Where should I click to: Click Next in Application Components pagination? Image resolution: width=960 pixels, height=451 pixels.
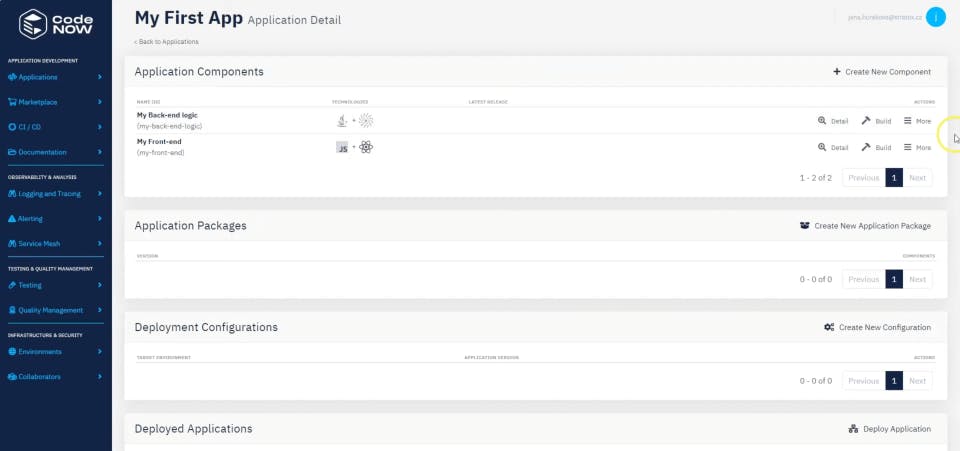point(917,178)
